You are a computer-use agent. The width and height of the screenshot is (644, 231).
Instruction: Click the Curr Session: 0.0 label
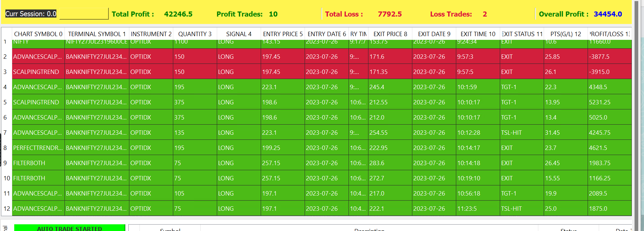coord(31,14)
